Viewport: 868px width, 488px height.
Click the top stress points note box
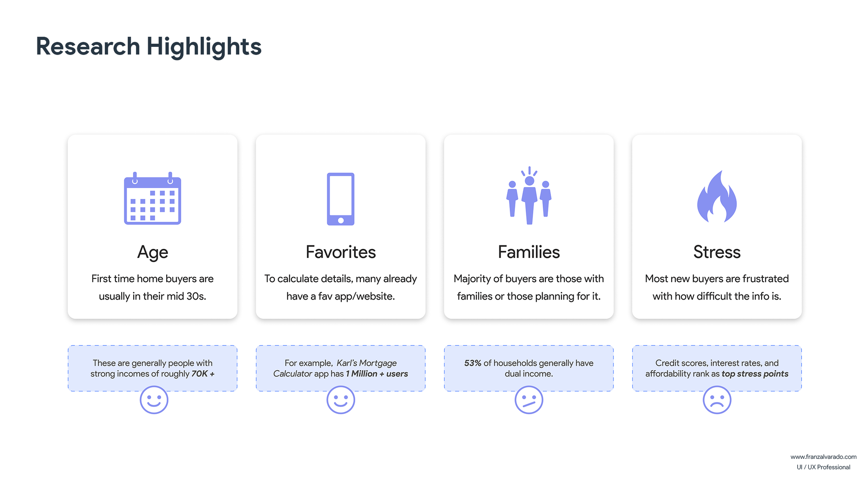coord(717,368)
